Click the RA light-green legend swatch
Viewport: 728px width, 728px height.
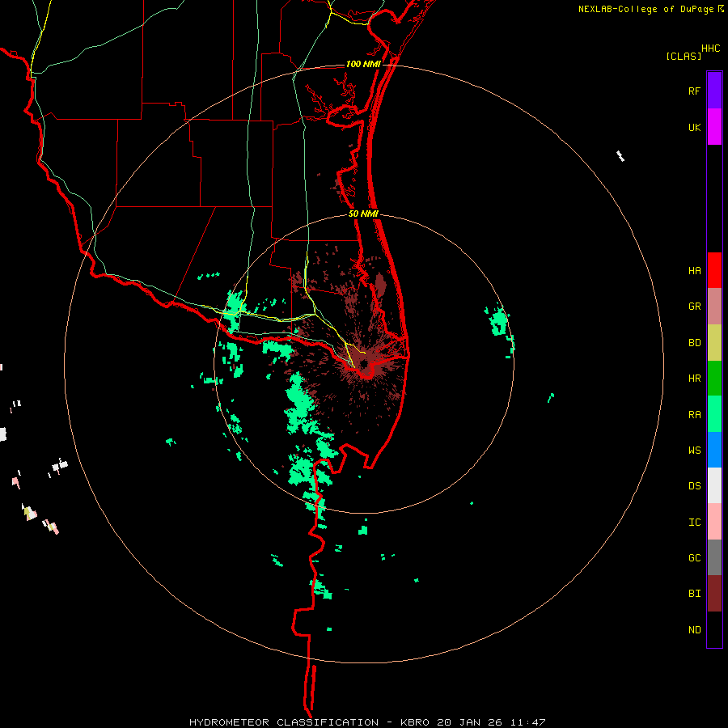tap(714, 414)
